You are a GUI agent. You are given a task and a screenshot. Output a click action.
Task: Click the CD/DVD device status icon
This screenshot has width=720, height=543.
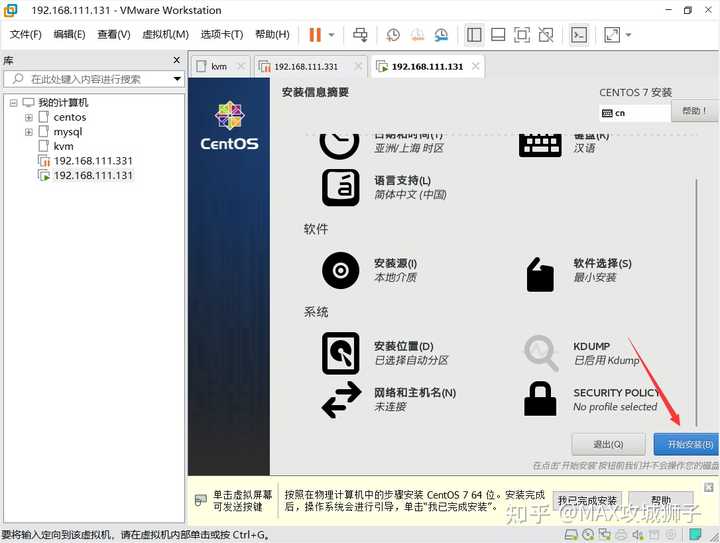point(588,535)
